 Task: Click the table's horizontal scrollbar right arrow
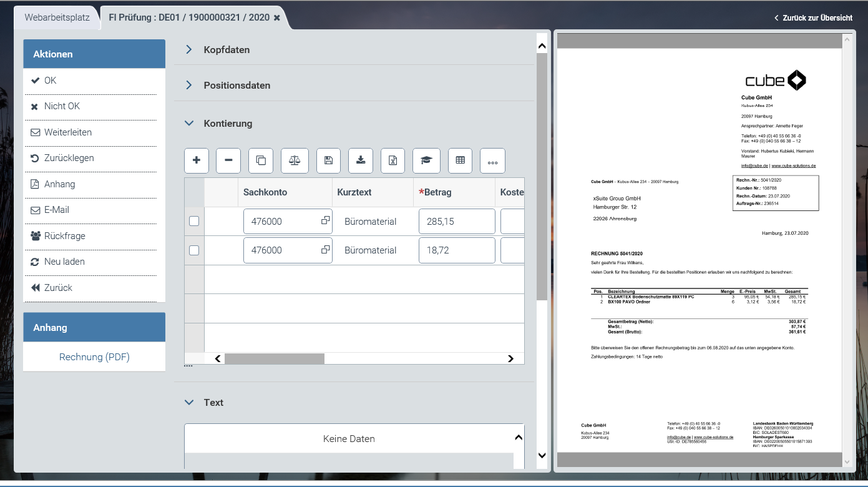[x=510, y=358]
